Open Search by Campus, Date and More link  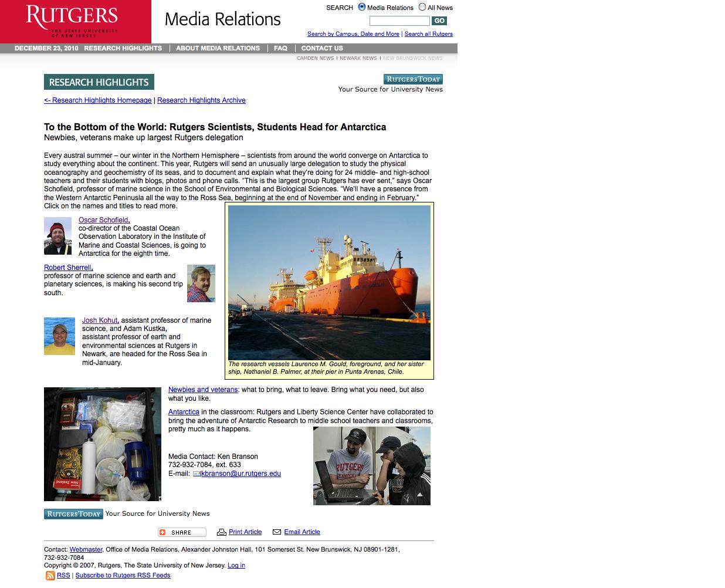click(x=353, y=34)
